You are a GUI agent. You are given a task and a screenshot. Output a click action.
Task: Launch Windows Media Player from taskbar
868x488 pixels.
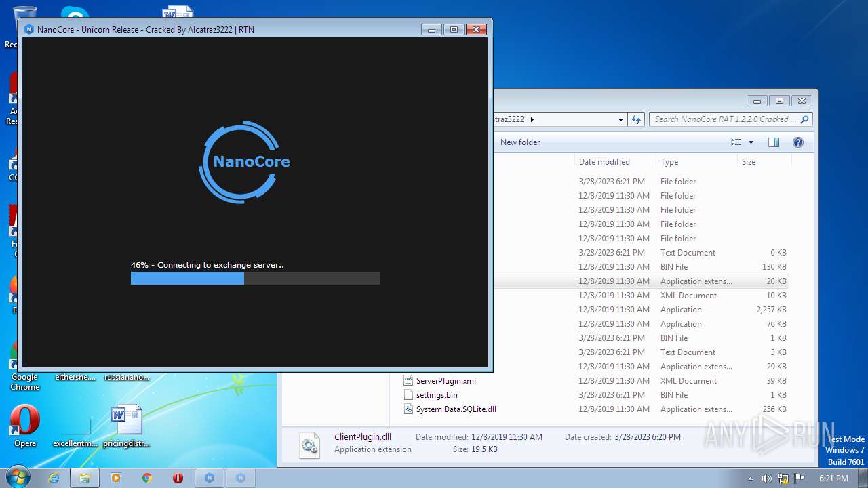click(116, 478)
